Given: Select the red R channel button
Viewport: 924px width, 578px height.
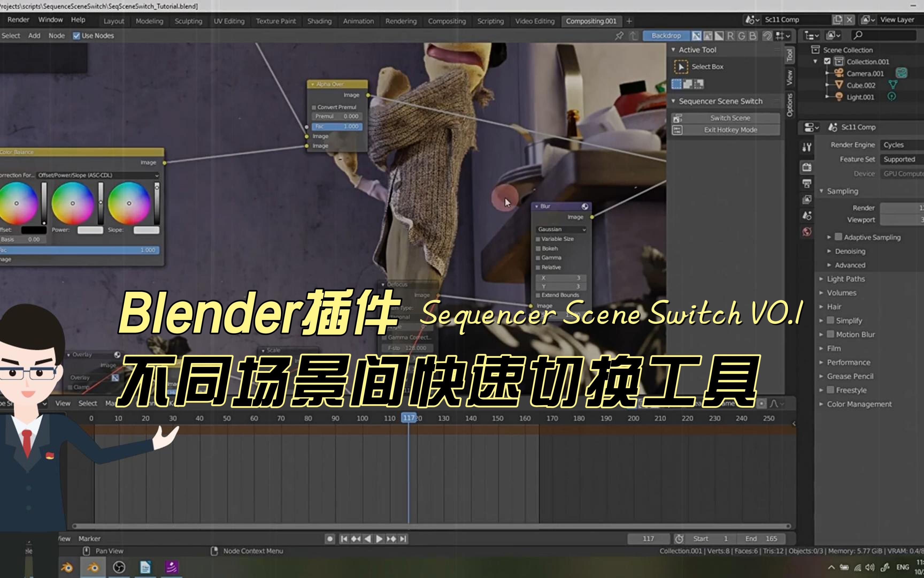Looking at the screenshot, I should (x=730, y=36).
